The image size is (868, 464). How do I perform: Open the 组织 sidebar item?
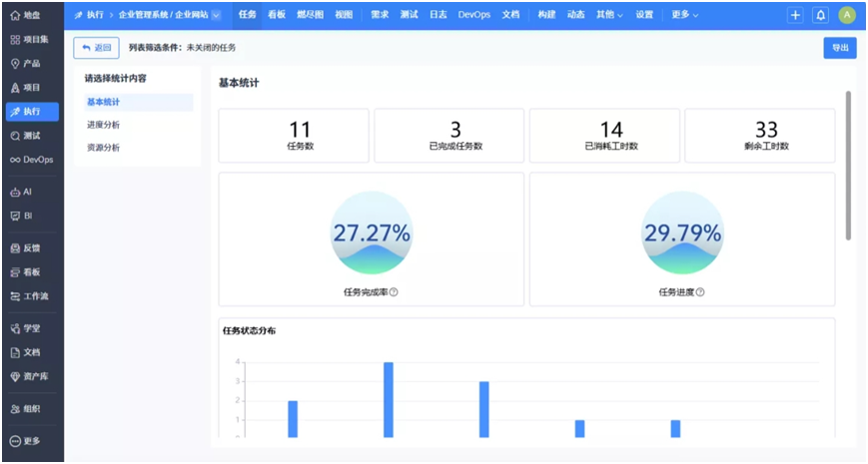click(x=25, y=409)
